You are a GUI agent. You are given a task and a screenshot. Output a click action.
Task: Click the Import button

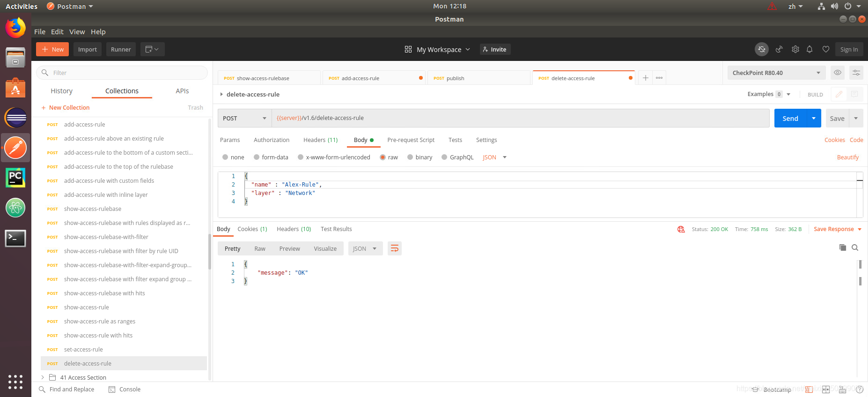87,49
